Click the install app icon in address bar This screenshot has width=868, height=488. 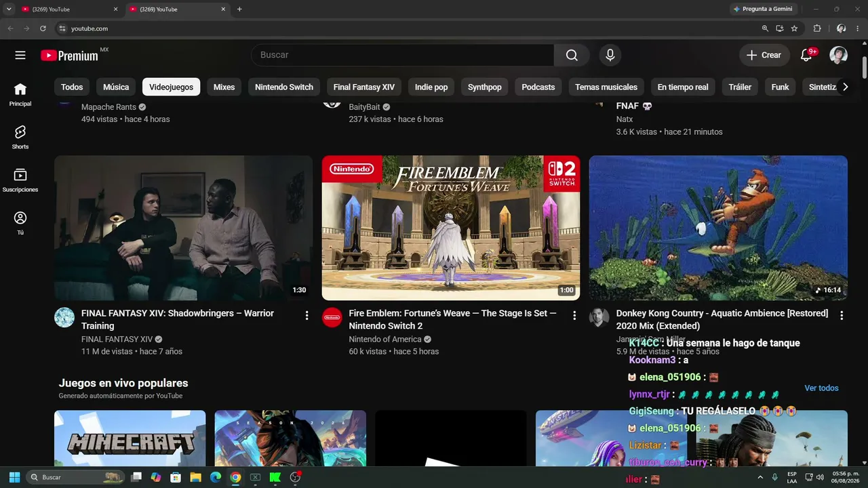(x=780, y=28)
